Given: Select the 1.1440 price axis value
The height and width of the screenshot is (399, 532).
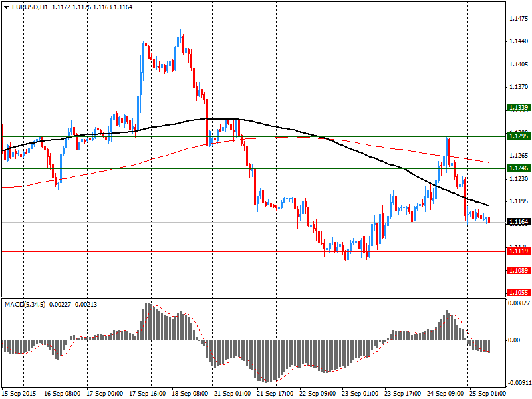Looking at the screenshot, I should pyautogui.click(x=519, y=41).
